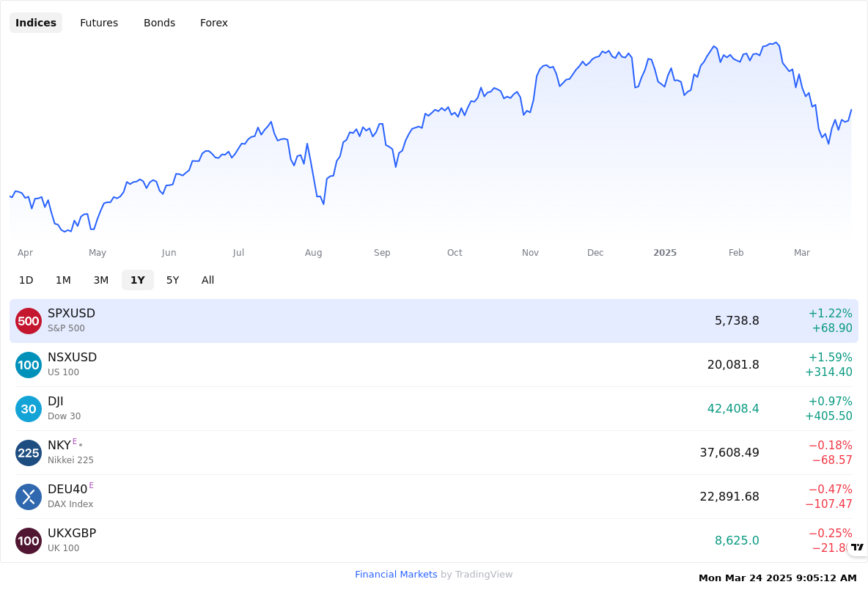This screenshot has width=868, height=601.
Task: Set chart range to 5Y
Action: (x=173, y=280)
